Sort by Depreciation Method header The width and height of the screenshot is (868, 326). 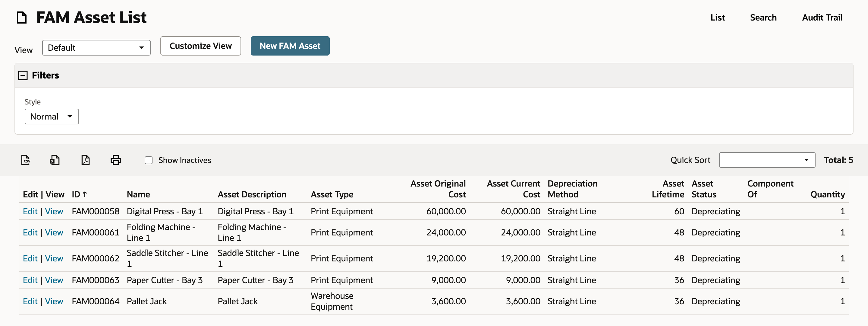(x=573, y=189)
